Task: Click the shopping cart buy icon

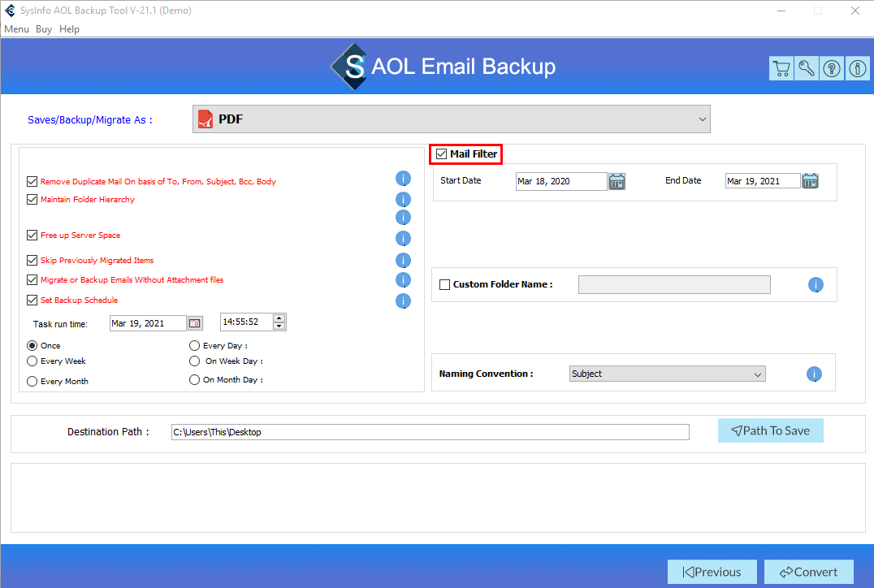Action: pos(781,68)
